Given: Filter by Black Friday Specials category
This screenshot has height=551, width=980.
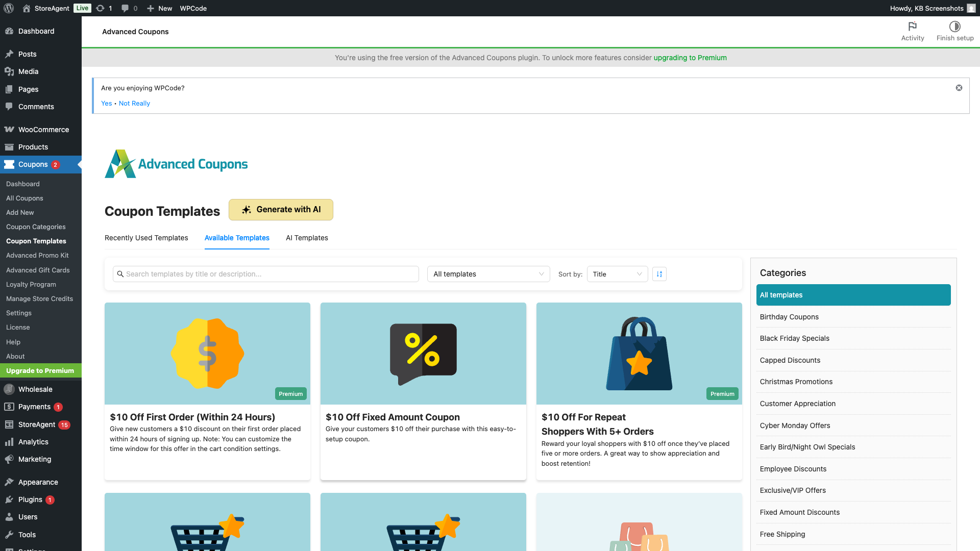Looking at the screenshot, I should (x=853, y=338).
